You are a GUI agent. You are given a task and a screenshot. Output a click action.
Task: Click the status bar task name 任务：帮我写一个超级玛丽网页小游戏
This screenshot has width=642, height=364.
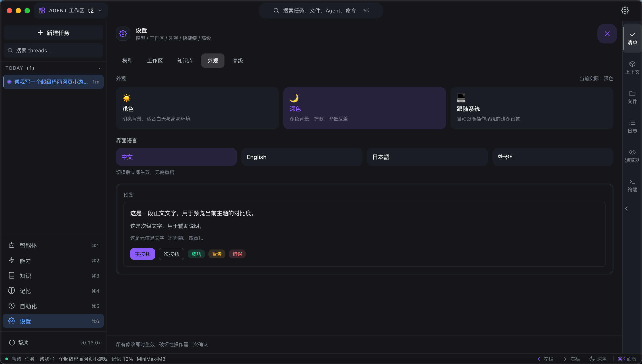click(x=66, y=359)
